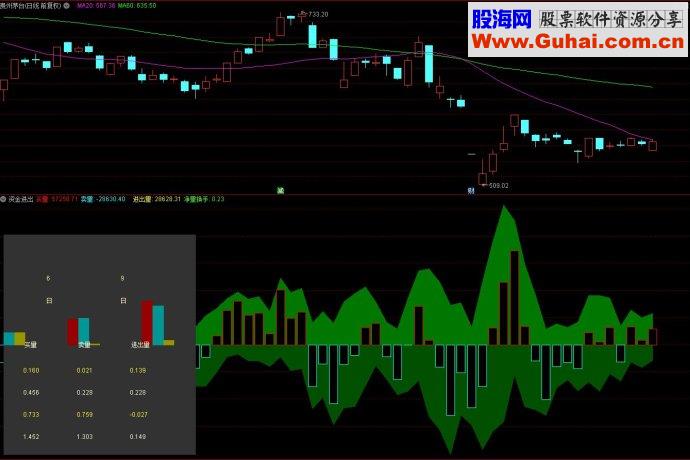Click the tallest brown bar in the indicator chart
This screenshot has height=460, width=690.
pyautogui.click(x=514, y=298)
